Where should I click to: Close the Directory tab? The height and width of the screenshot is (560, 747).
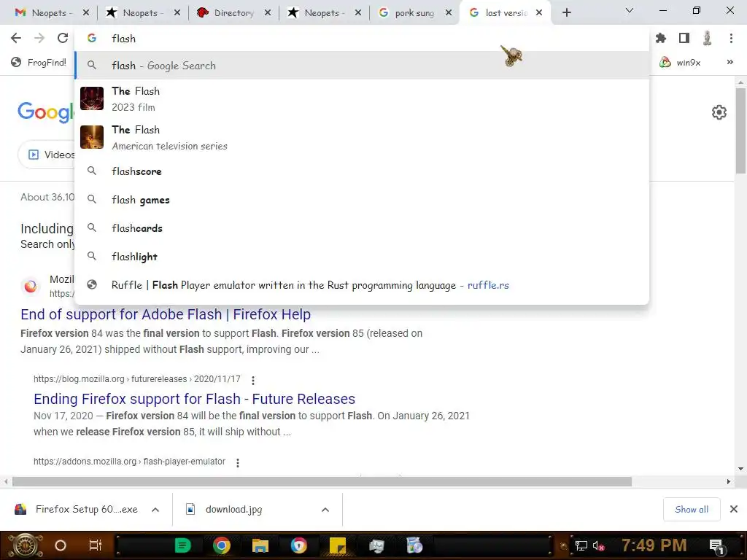pyautogui.click(x=268, y=13)
